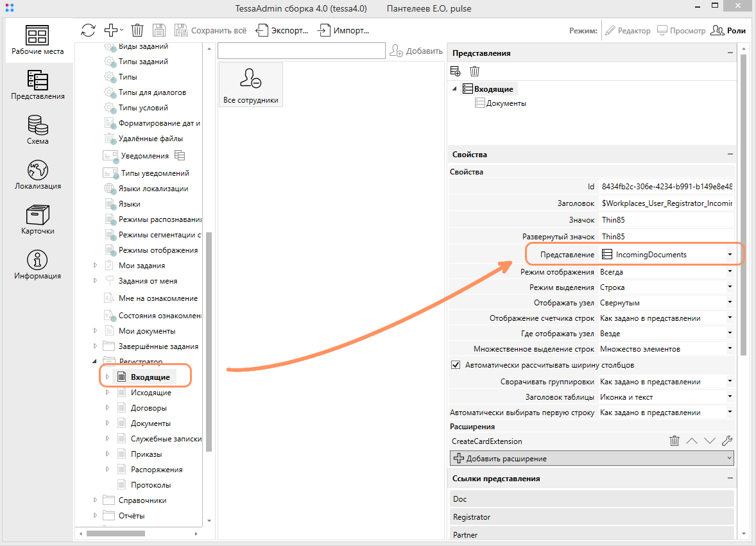Click the role search input field
The width and height of the screenshot is (756, 546).
pyautogui.click(x=301, y=51)
